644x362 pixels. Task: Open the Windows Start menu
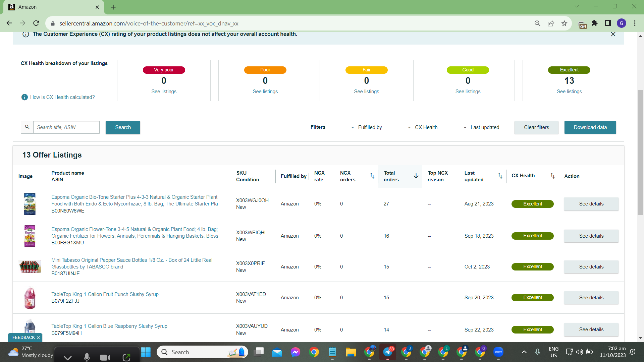pyautogui.click(x=146, y=352)
